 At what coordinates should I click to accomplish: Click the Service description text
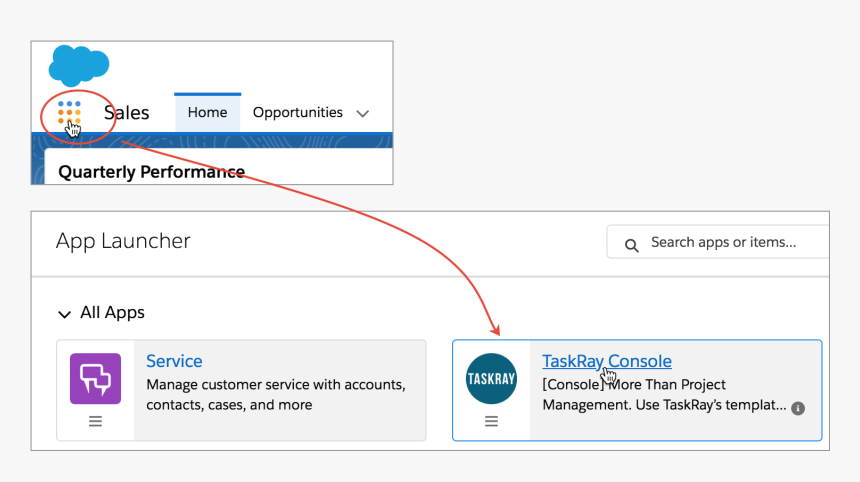276,395
